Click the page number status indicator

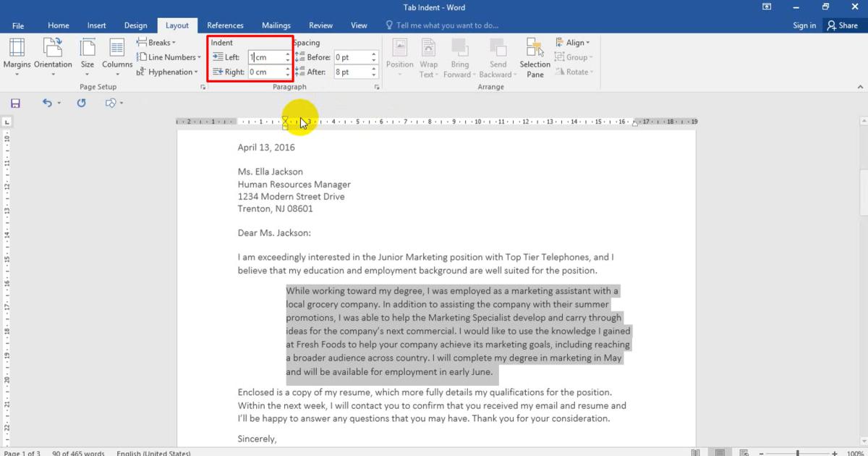pyautogui.click(x=21, y=453)
